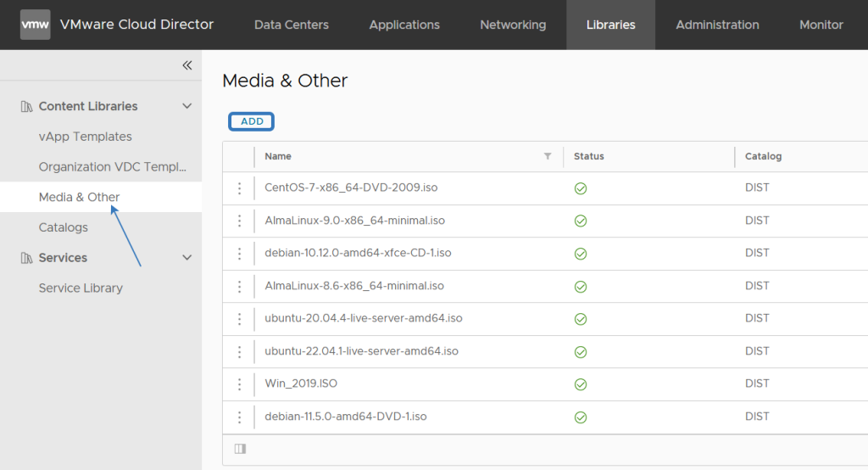Select debian-11.5.0-amd64-DVD-1.iso name
Image resolution: width=868 pixels, height=470 pixels.
click(x=346, y=417)
